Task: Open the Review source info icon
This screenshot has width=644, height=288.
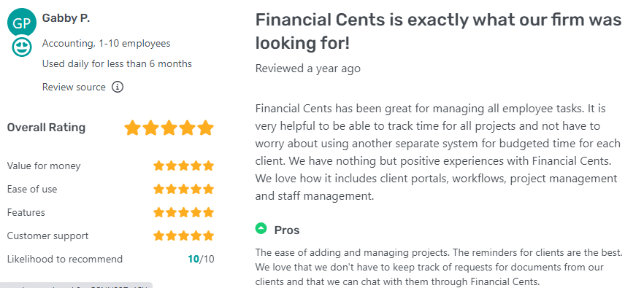Action: click(x=118, y=87)
